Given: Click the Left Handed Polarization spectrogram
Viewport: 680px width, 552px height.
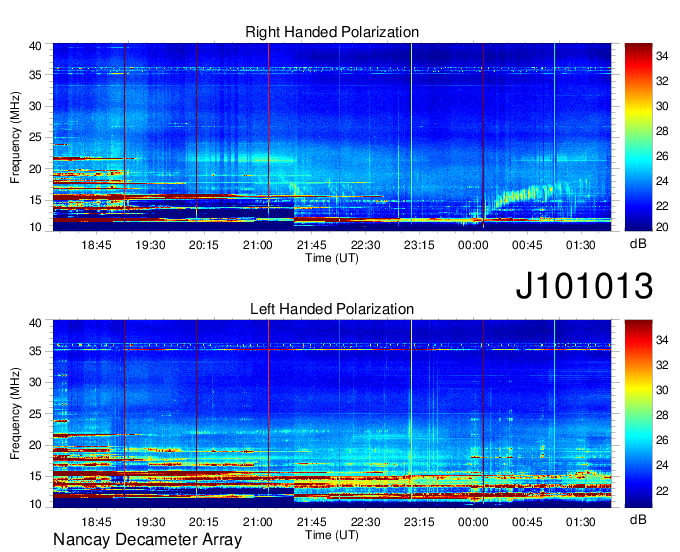Looking at the screenshot, I should coord(332,414).
